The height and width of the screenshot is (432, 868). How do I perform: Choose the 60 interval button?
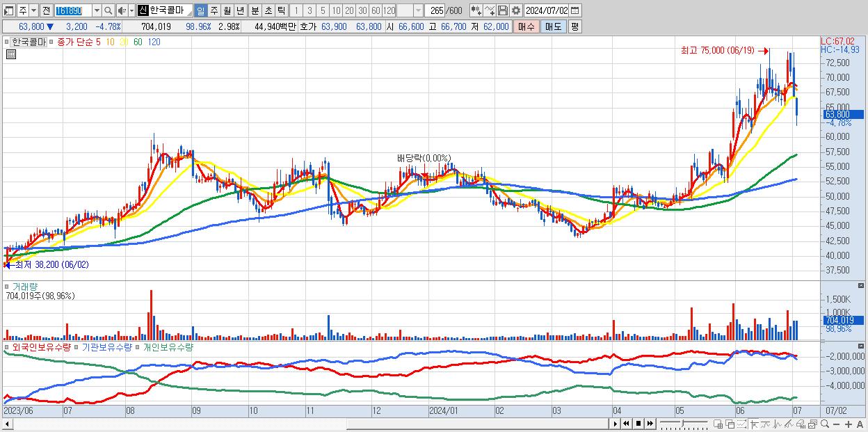point(376,10)
